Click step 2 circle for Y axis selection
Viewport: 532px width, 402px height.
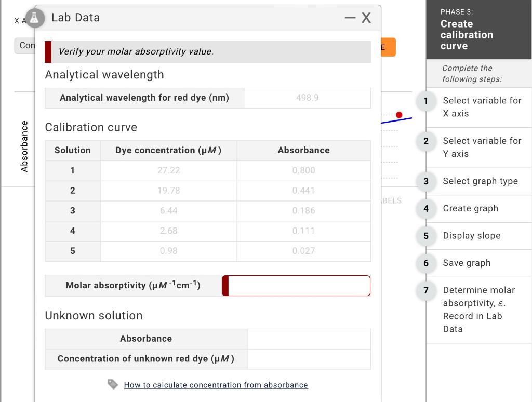[425, 142]
